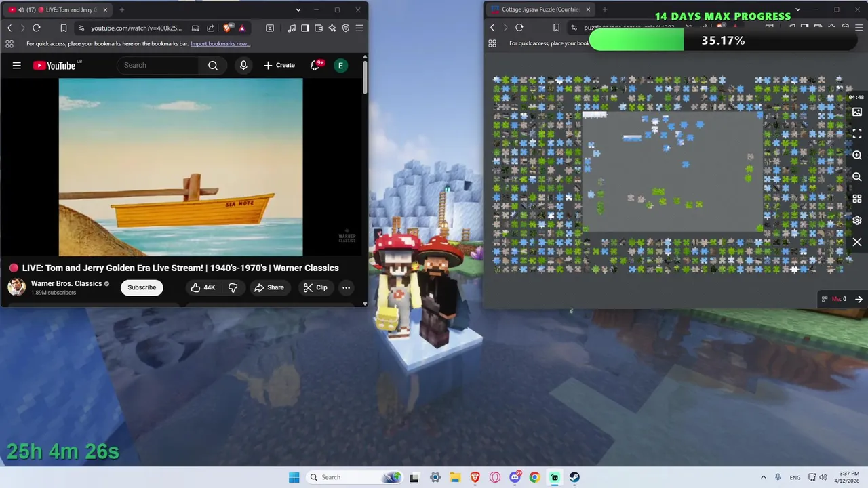The image size is (868, 488).
Task: Click puzzle bottom-right arrow icon
Action: pyautogui.click(x=859, y=299)
